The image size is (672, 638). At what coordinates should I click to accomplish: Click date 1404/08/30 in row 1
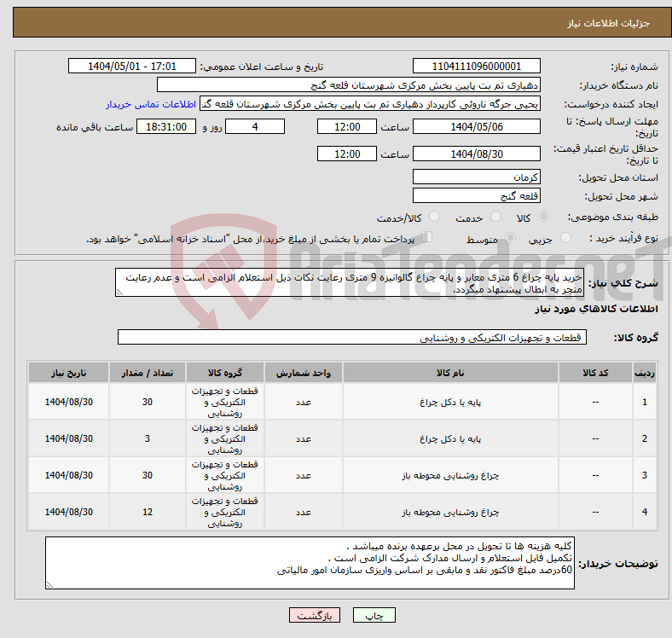pyautogui.click(x=68, y=402)
